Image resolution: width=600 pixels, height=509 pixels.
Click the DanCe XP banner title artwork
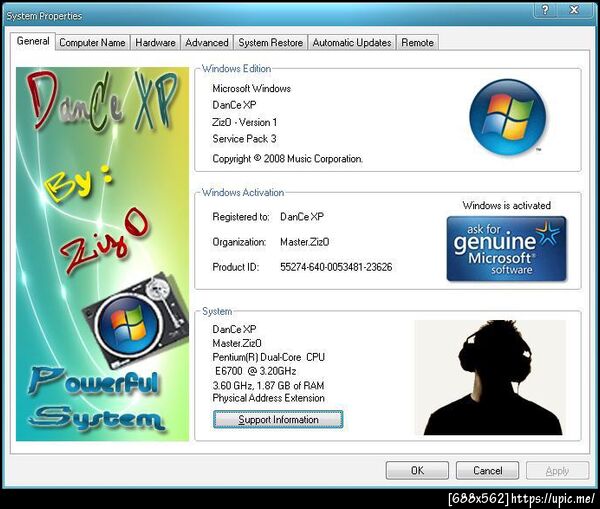(x=102, y=101)
